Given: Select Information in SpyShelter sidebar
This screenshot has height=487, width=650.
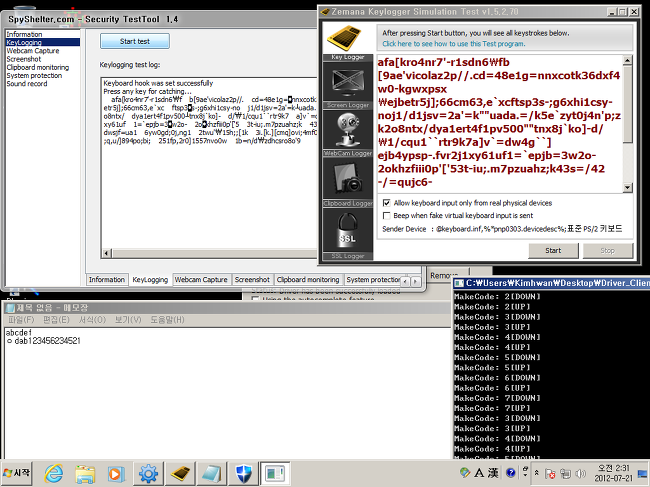Looking at the screenshot, I should pos(24,34).
